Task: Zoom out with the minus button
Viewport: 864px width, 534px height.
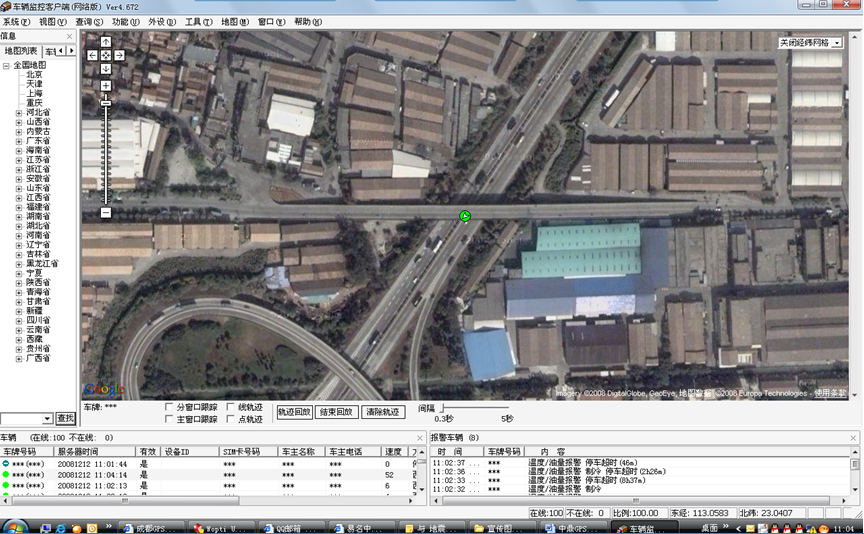Action: (106, 212)
